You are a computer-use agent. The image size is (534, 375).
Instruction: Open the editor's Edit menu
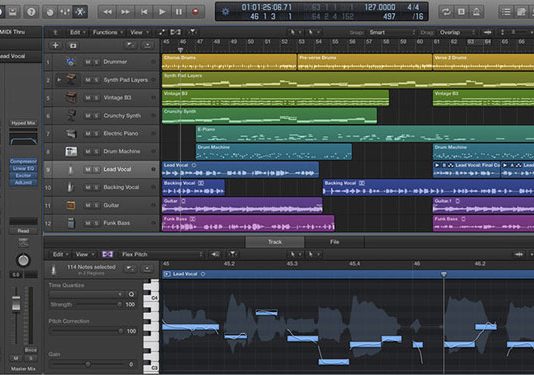click(60, 254)
